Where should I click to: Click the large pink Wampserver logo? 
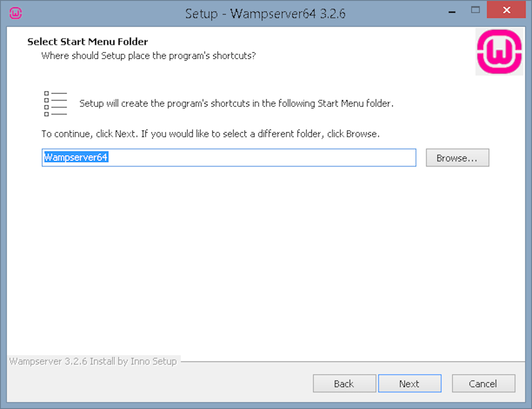click(499, 52)
